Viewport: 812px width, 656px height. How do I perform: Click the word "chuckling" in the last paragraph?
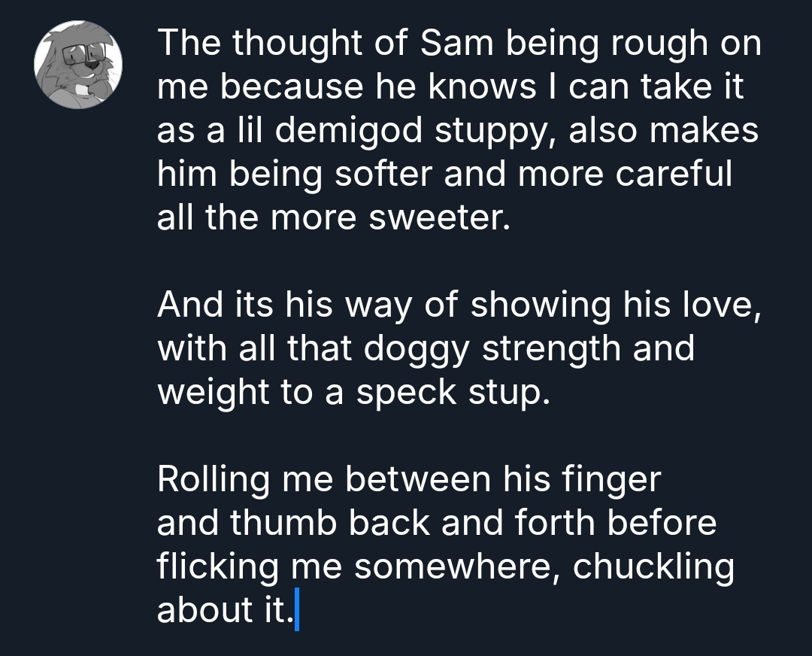tap(653, 566)
